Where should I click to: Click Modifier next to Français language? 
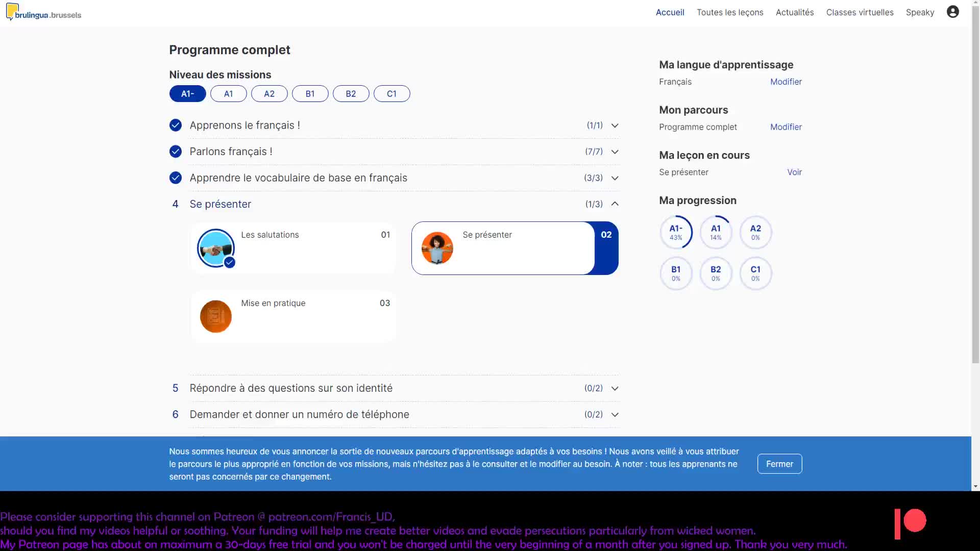786,82
